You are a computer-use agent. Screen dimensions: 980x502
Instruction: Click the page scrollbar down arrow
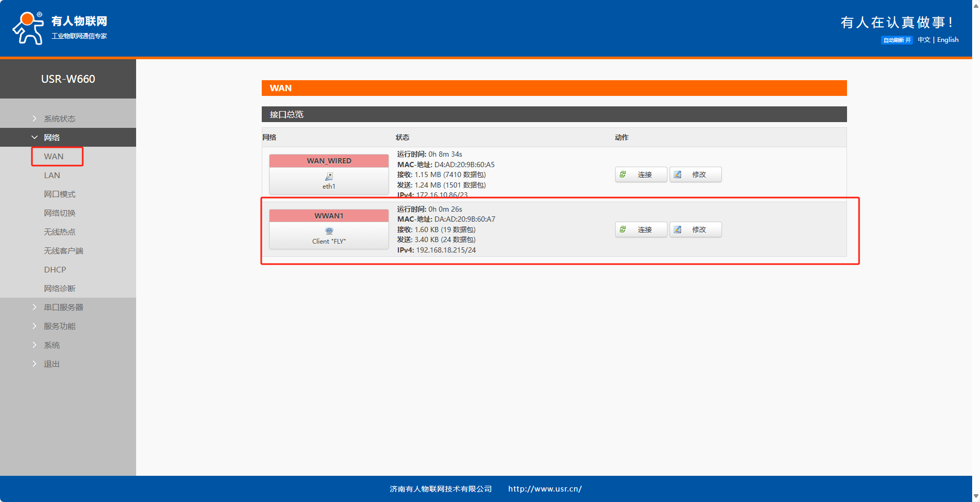pos(976,496)
